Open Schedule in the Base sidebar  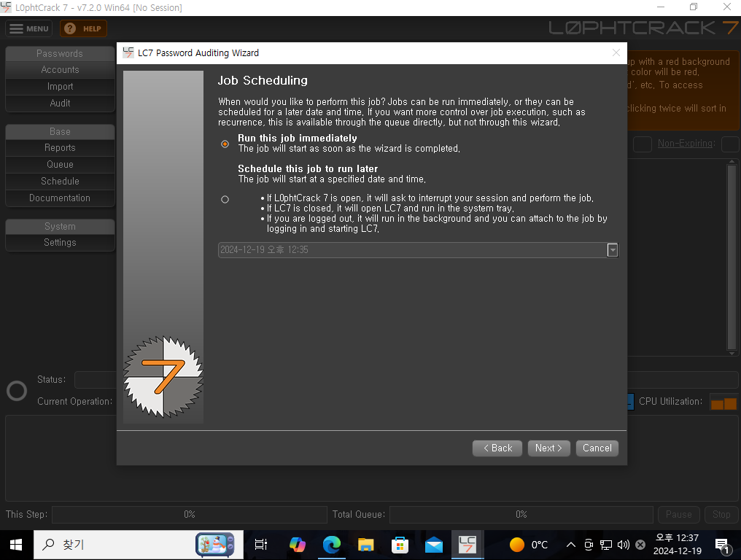tap(60, 182)
